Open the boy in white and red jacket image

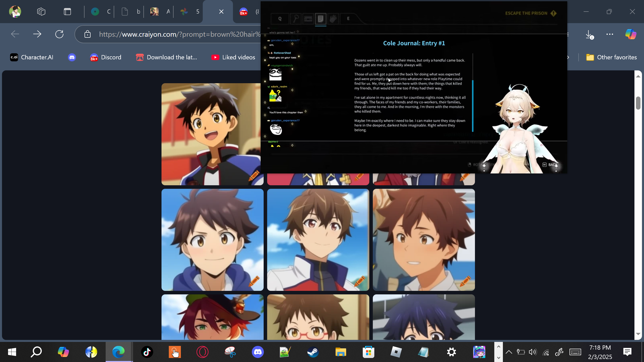click(318, 240)
